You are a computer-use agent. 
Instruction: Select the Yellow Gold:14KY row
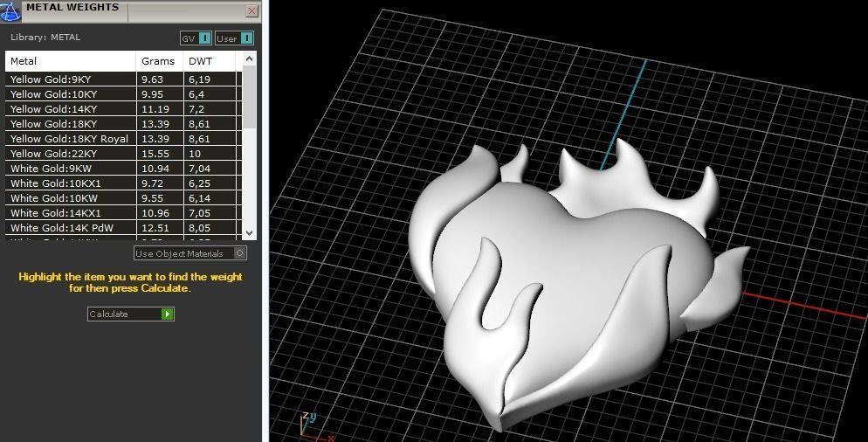[x=123, y=109]
